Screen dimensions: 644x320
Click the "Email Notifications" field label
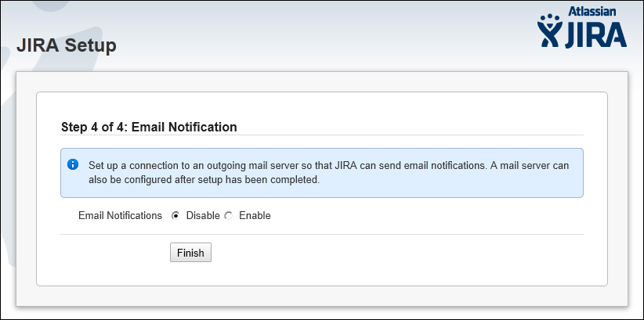click(120, 215)
